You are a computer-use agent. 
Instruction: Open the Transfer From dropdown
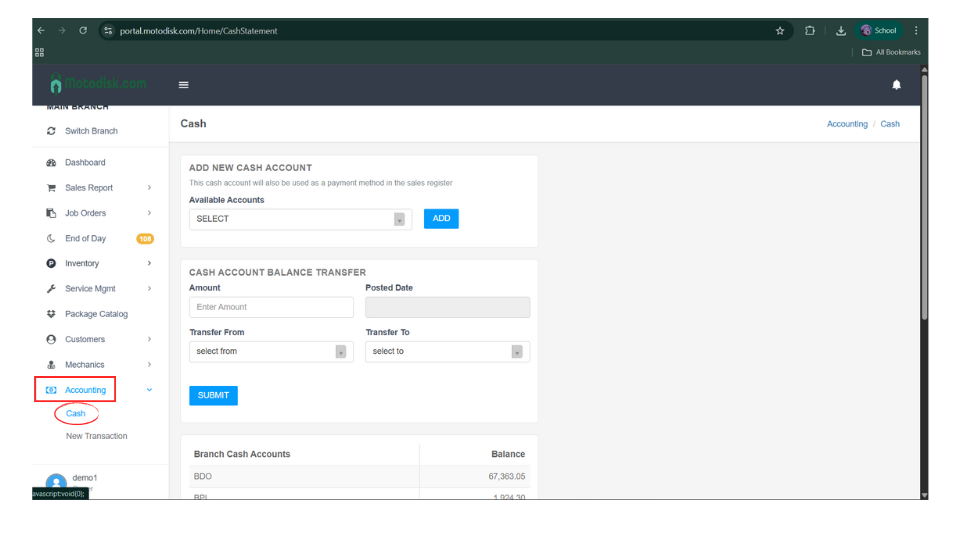pyautogui.click(x=271, y=352)
